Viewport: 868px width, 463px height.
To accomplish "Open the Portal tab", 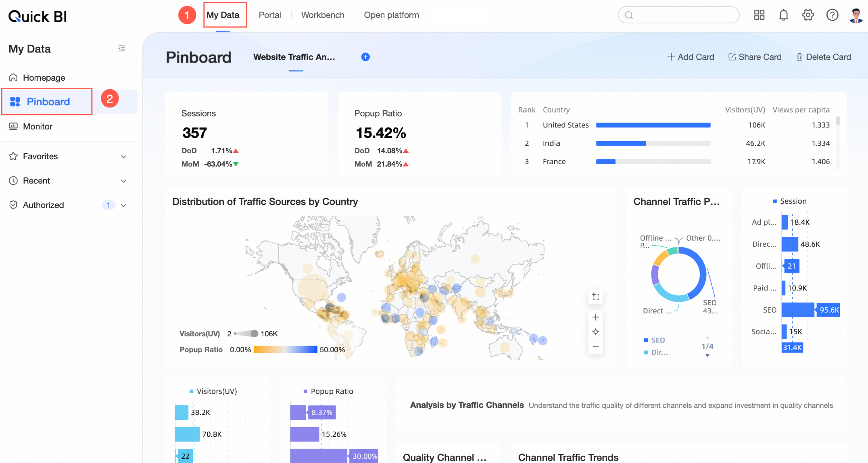I will (269, 15).
